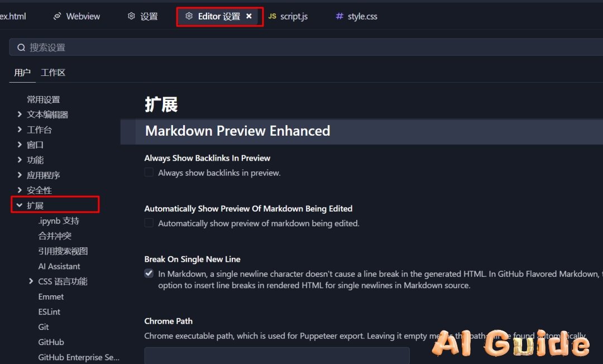Select ESLint in the settings tree
The height and width of the screenshot is (364, 603).
(x=49, y=312)
